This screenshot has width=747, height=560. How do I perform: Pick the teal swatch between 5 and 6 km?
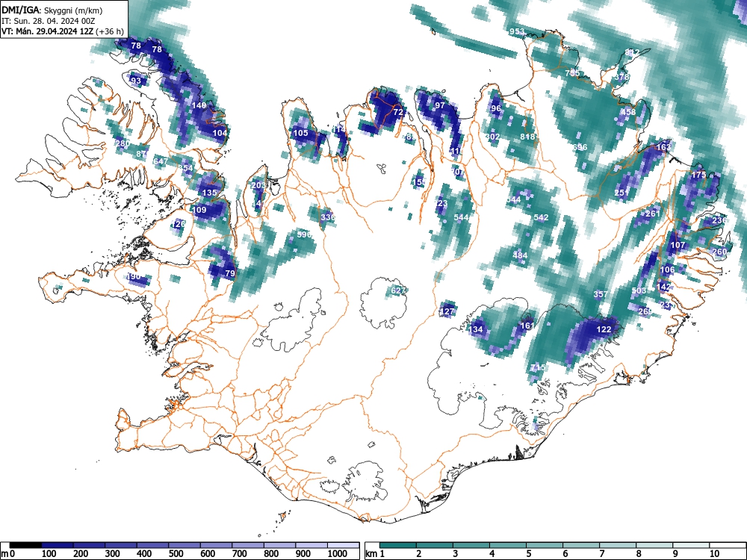(545, 545)
